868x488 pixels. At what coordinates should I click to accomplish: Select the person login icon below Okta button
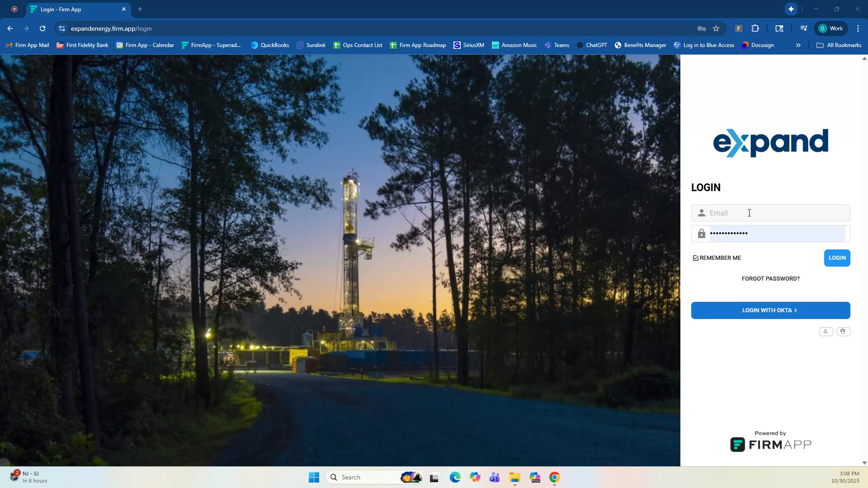coord(826,331)
